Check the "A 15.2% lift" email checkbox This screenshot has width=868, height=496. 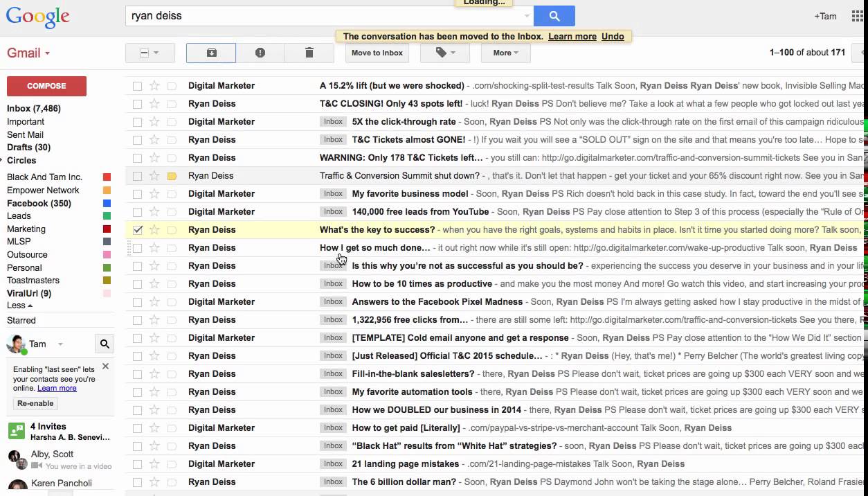[x=138, y=86]
